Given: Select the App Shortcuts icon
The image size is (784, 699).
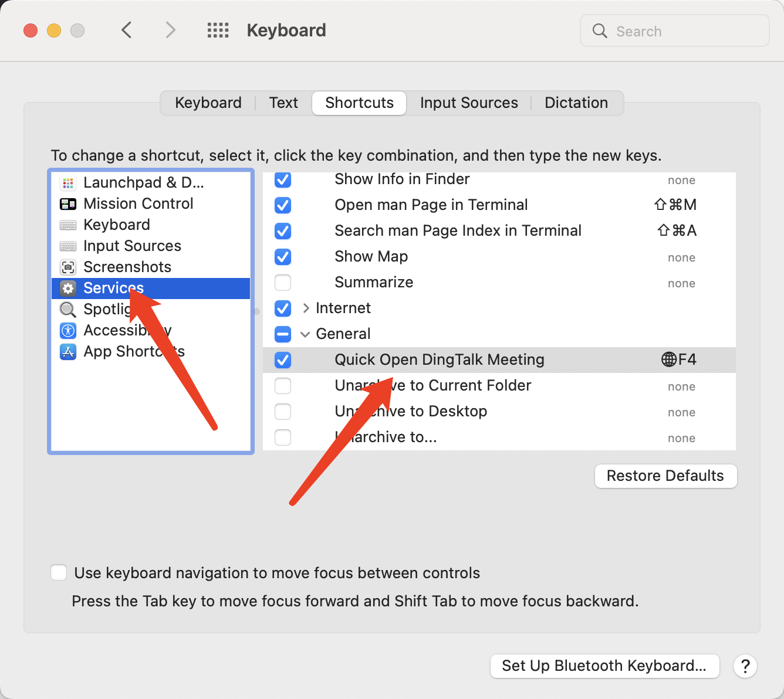Looking at the screenshot, I should tap(68, 352).
